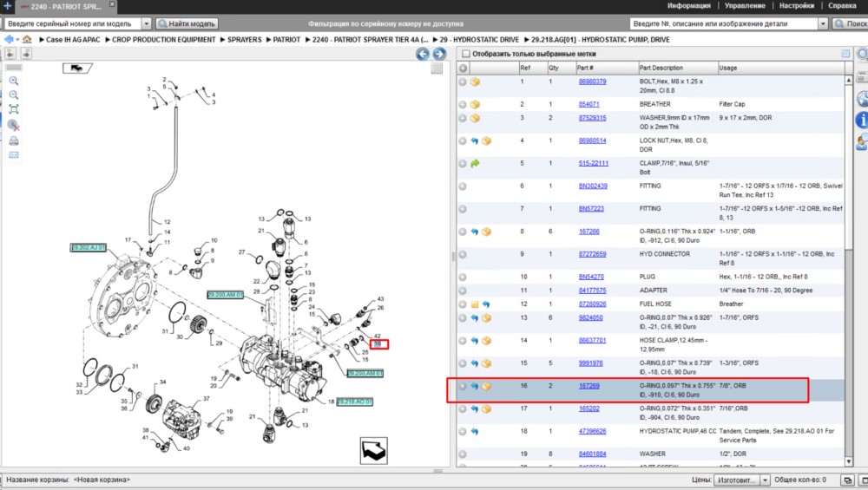This screenshot has width=868, height=490.
Task: Click box icon for HOSE CLAMP 86637701
Action: (x=487, y=341)
